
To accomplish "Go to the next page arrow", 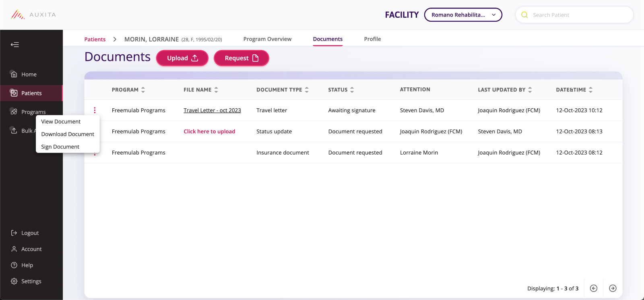I will tap(613, 288).
